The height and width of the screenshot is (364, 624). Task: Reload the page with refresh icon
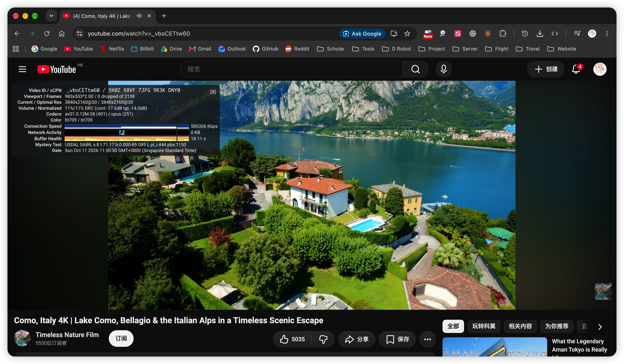pos(47,33)
